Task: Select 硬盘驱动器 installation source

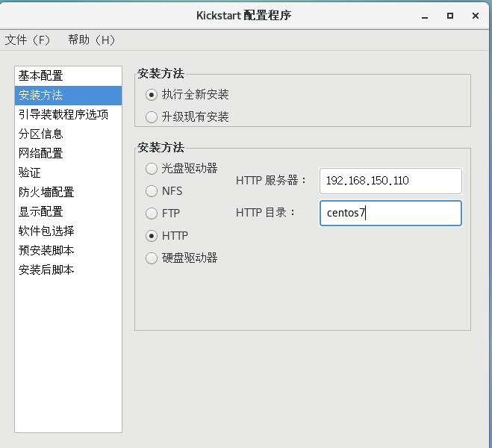Action: [152, 258]
